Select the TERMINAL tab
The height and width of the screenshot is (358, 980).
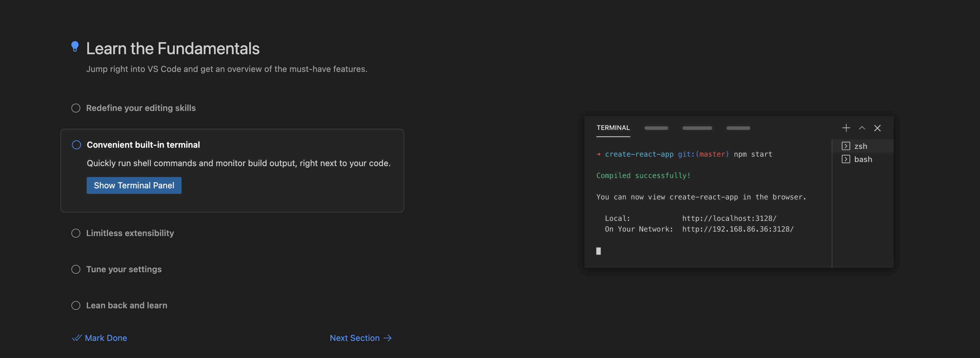pyautogui.click(x=613, y=127)
